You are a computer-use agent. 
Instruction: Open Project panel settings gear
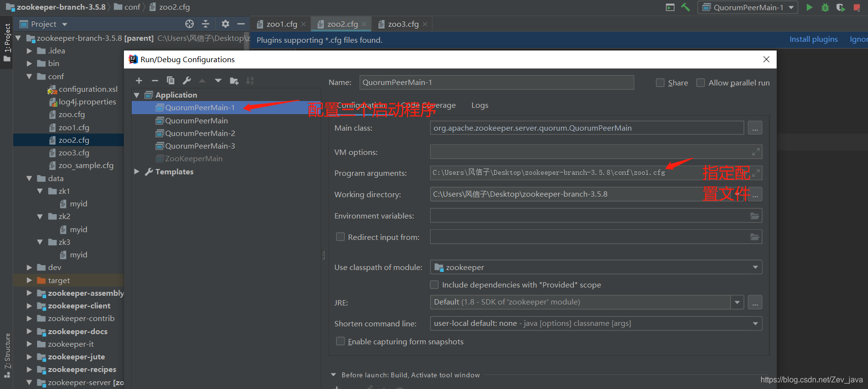pos(226,24)
